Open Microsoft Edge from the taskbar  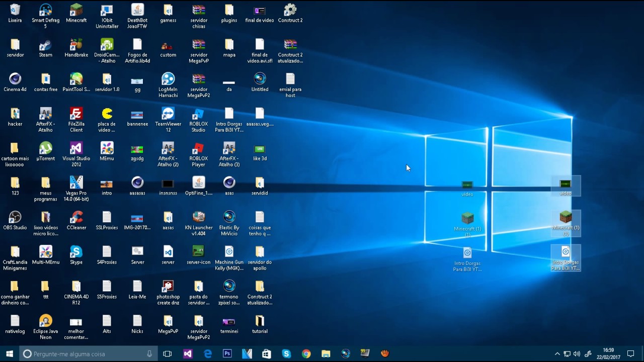207,354
